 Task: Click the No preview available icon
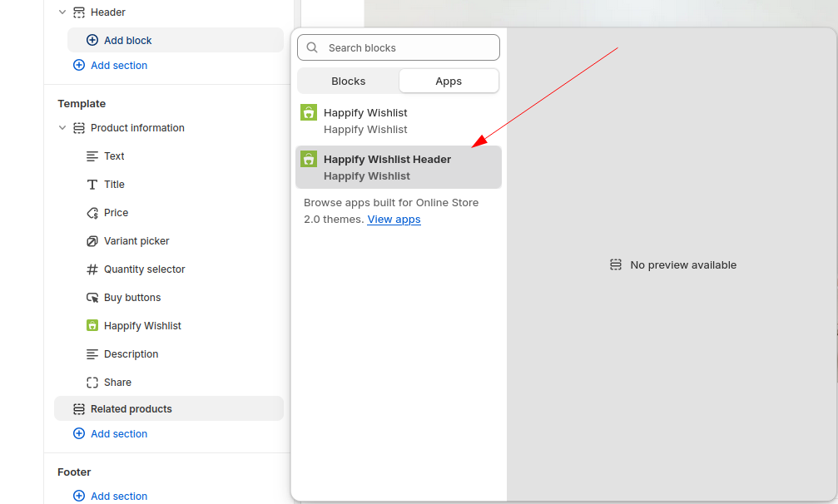tap(616, 264)
